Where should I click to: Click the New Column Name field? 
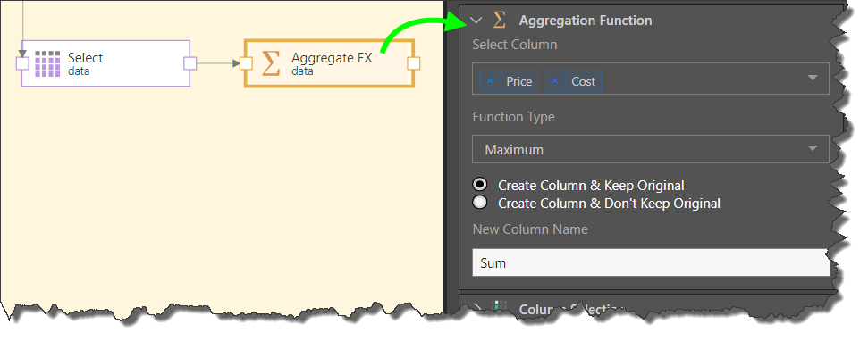coord(651,262)
